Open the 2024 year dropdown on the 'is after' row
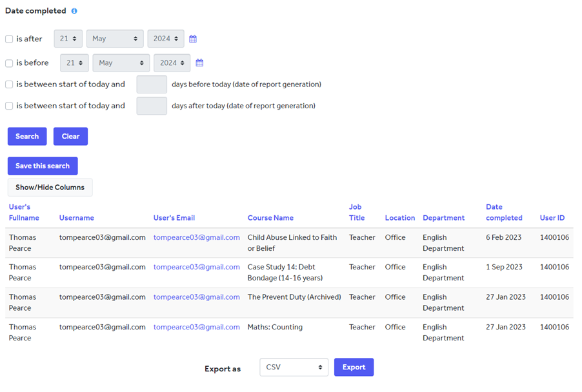This screenshot has height=392, width=582. pyautogui.click(x=166, y=39)
